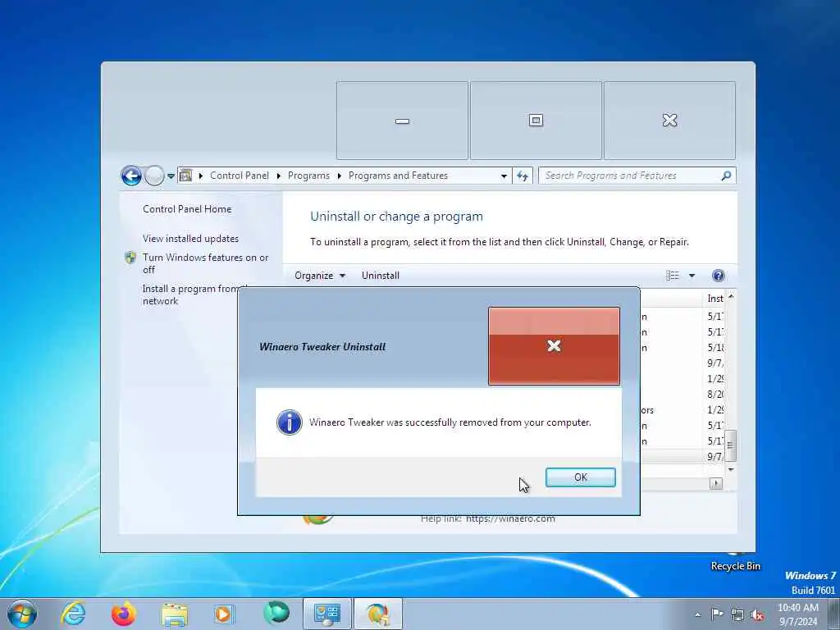
Task: Click the Control Panel icon in the address bar
Action: 185,176
